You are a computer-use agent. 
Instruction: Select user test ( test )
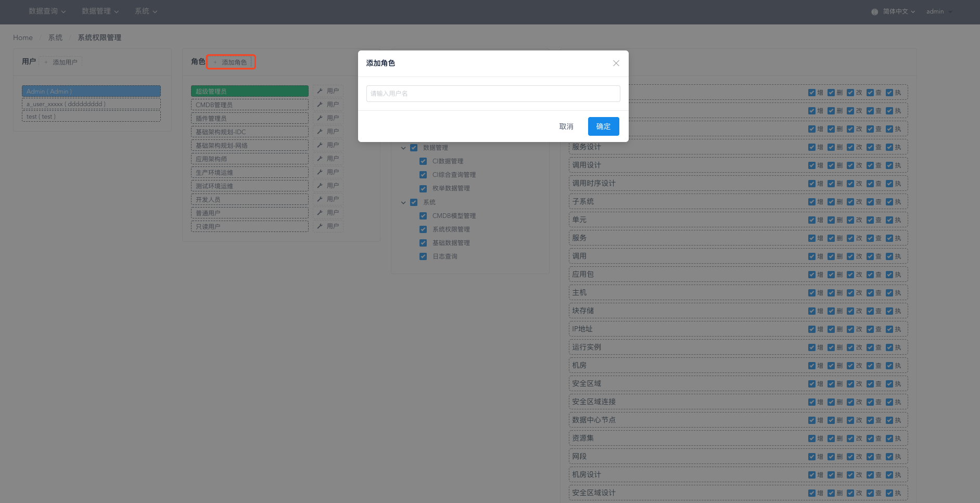tap(91, 117)
